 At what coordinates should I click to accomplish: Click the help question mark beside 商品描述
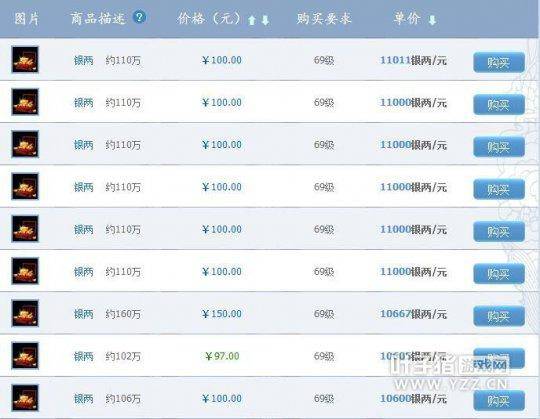[139, 17]
